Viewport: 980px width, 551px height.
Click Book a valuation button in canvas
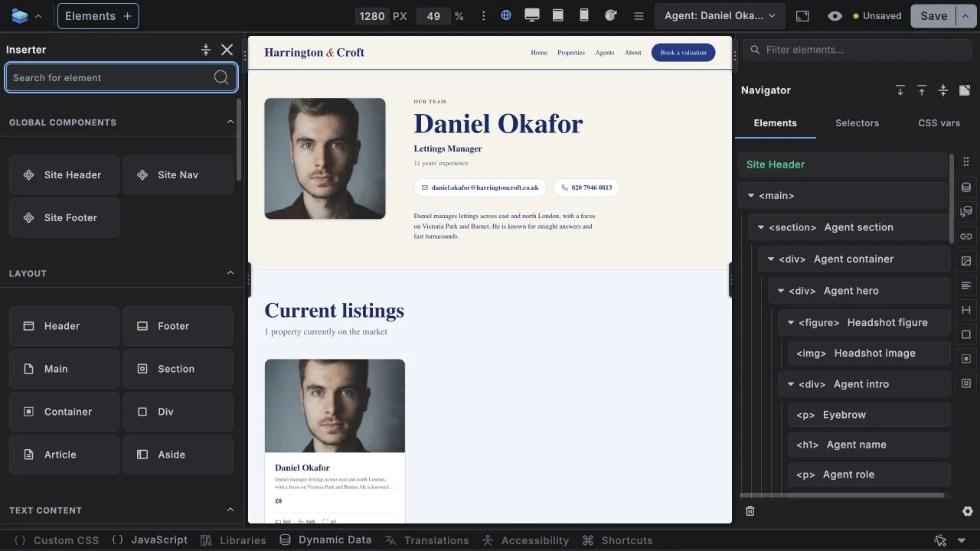tap(683, 53)
